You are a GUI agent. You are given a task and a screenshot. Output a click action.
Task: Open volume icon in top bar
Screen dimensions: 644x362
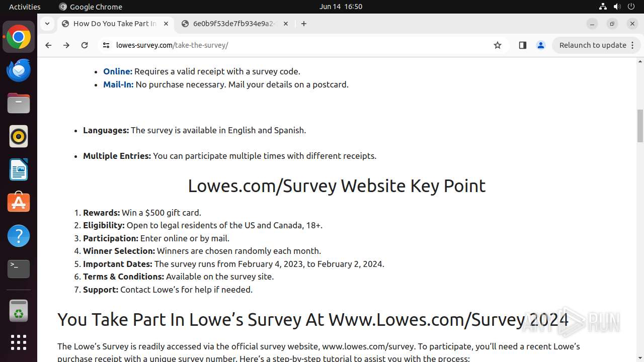pos(617,7)
